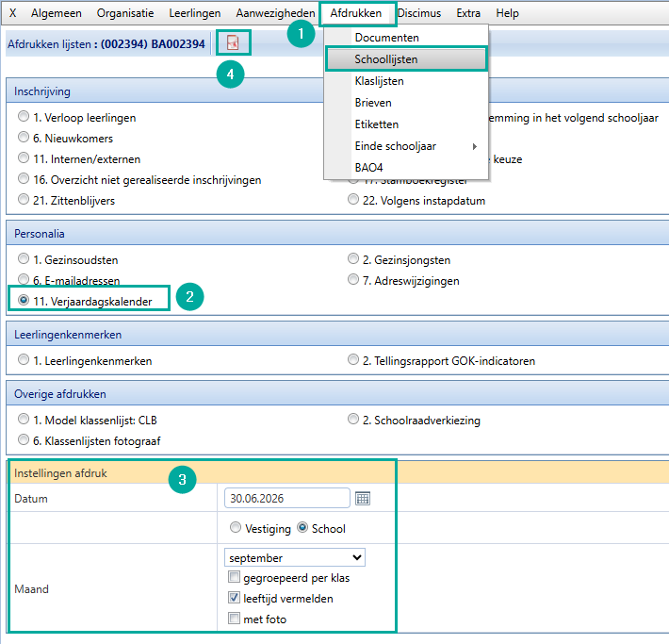Select 7. Adreswijzigingen radio button
The image size is (669, 644).
pos(353,279)
